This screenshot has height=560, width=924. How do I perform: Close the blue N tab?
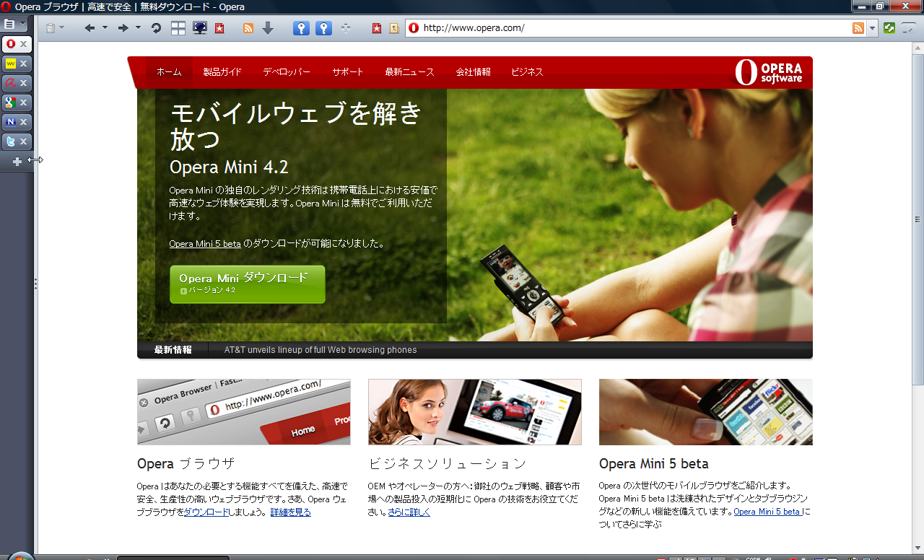tap(23, 122)
